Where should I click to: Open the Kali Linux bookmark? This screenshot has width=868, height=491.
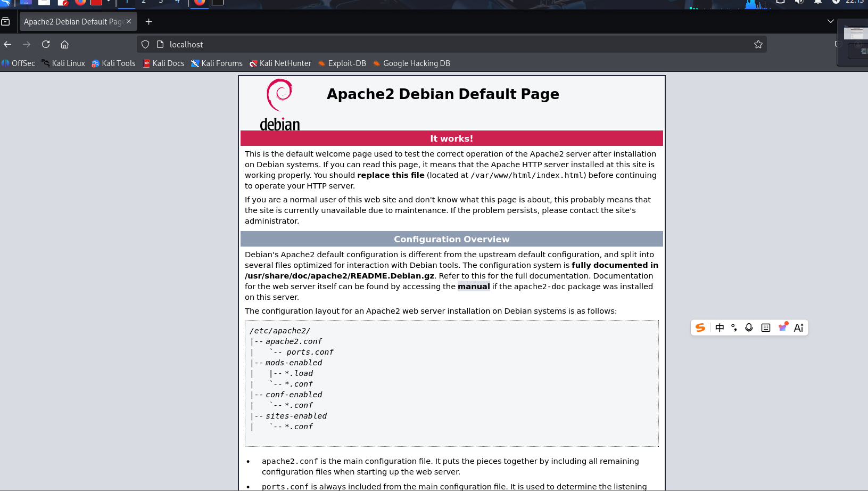(x=63, y=63)
